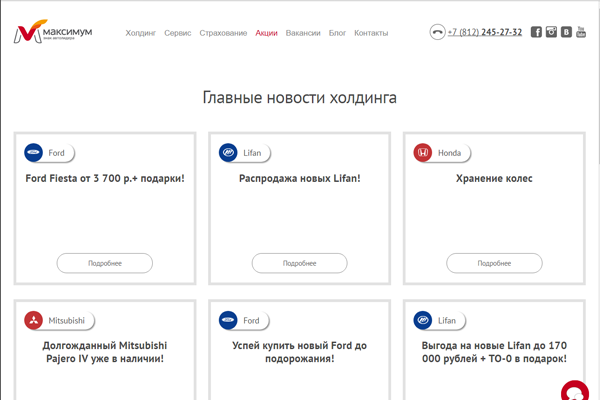Click the Maksimum logo in header
Image resolution: width=600 pixels, height=400 pixels.
coord(54,33)
